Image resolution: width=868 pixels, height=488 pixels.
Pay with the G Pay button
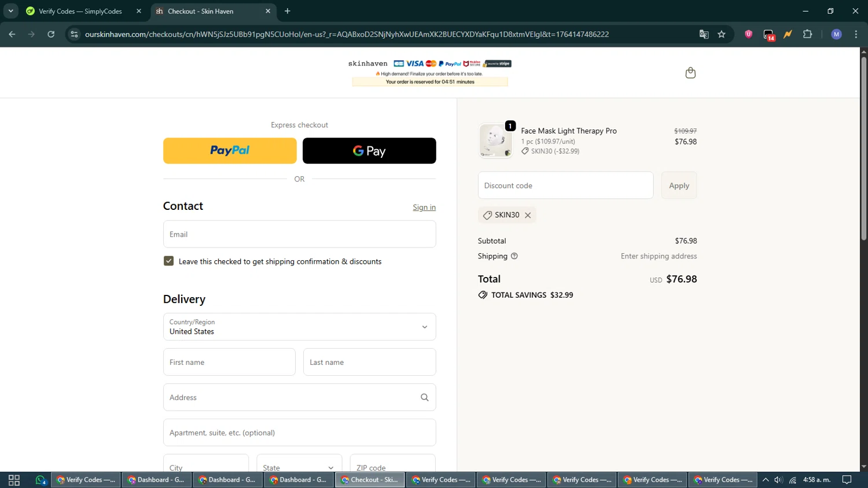(369, 150)
